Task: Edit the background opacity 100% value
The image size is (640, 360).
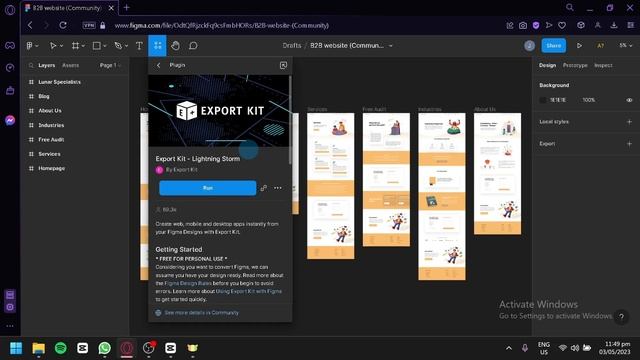Action: 589,100
